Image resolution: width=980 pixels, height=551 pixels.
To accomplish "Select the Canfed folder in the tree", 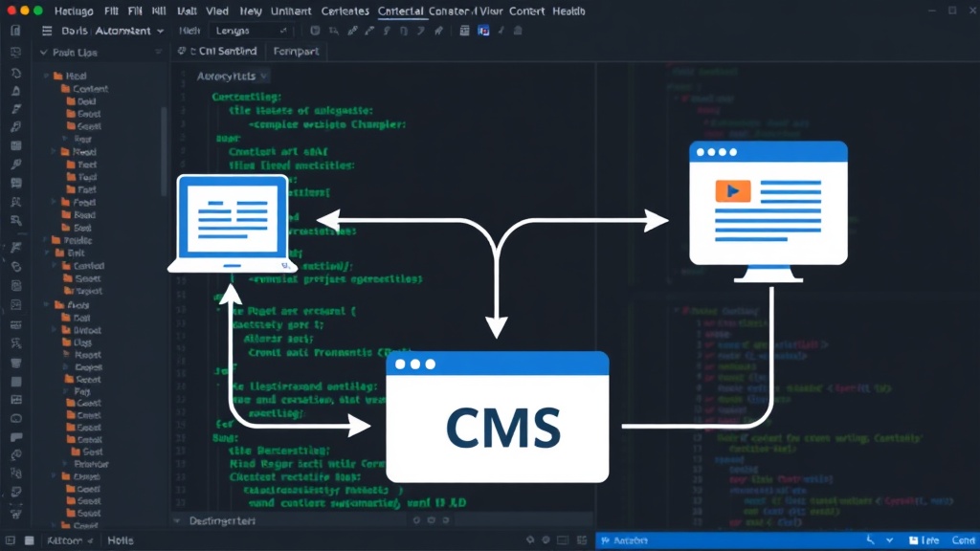I will click(83, 266).
